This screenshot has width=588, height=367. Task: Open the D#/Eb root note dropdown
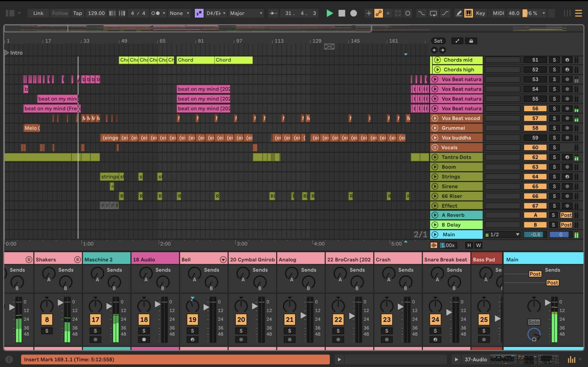pos(216,13)
